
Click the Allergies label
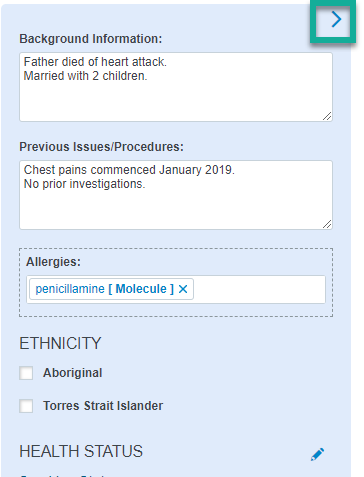coord(53,262)
